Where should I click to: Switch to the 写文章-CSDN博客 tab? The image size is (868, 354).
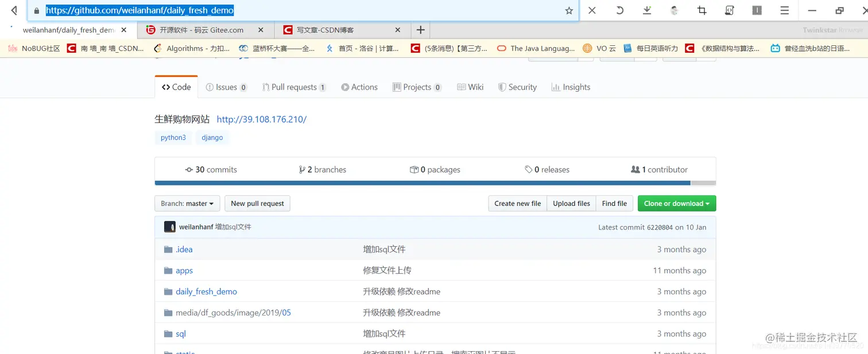pyautogui.click(x=343, y=30)
